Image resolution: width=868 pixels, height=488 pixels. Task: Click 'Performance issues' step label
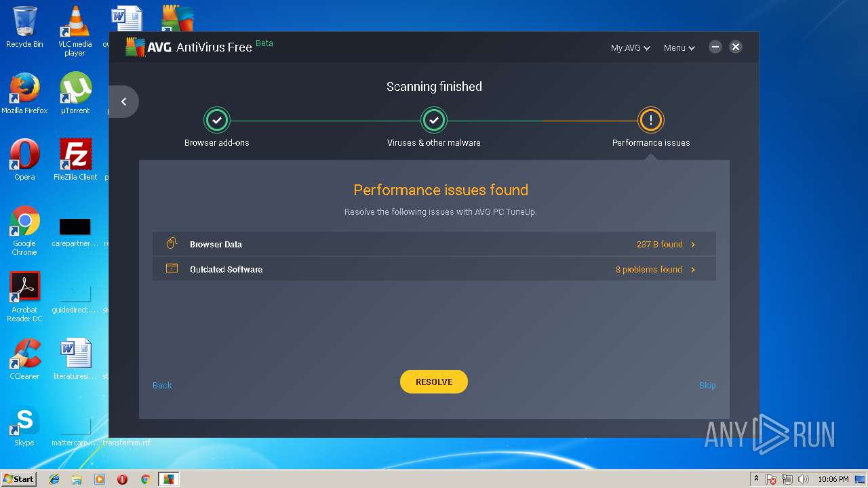pos(651,142)
